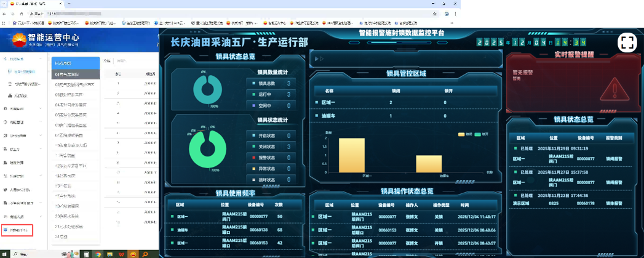Viewport: 644px width, 258px height.
Task: Bookmark this page with the star icon
Action: (x=434, y=14)
